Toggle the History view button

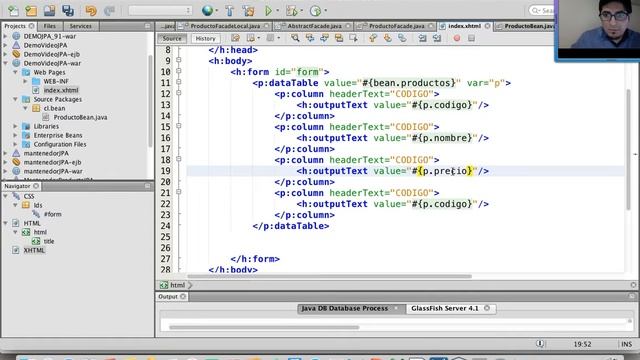click(205, 38)
